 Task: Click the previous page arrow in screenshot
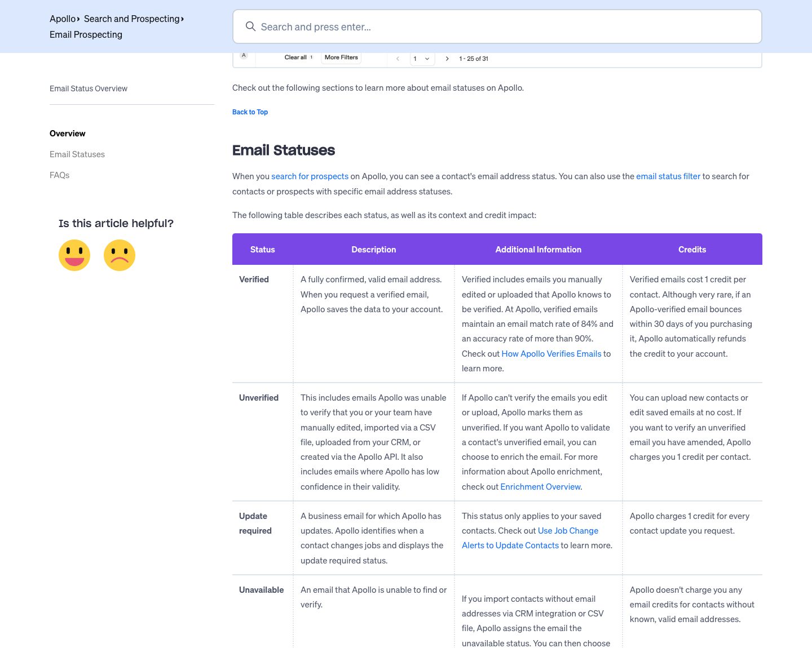pos(398,59)
